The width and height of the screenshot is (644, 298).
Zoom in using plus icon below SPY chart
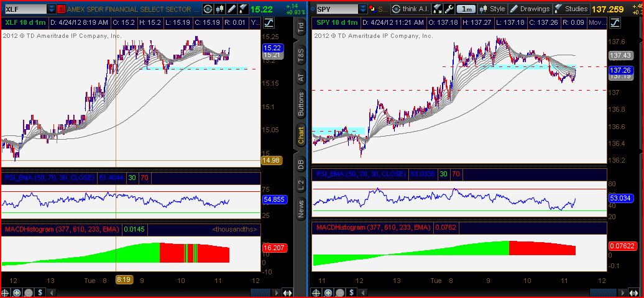click(328, 293)
